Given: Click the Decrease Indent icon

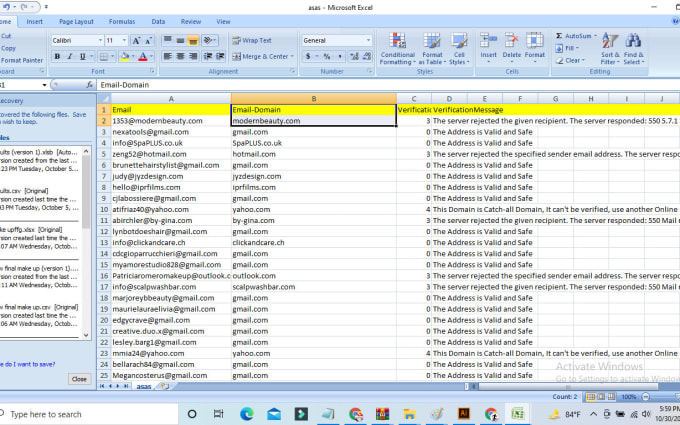Looking at the screenshot, I should point(208,56).
